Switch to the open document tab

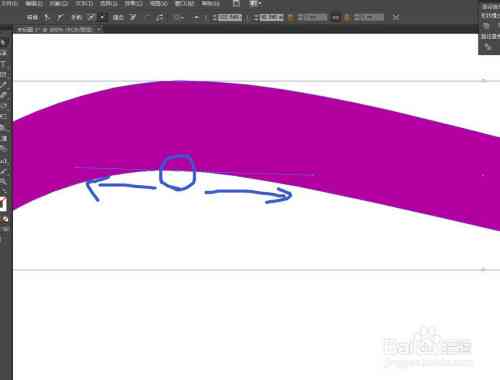55,29
